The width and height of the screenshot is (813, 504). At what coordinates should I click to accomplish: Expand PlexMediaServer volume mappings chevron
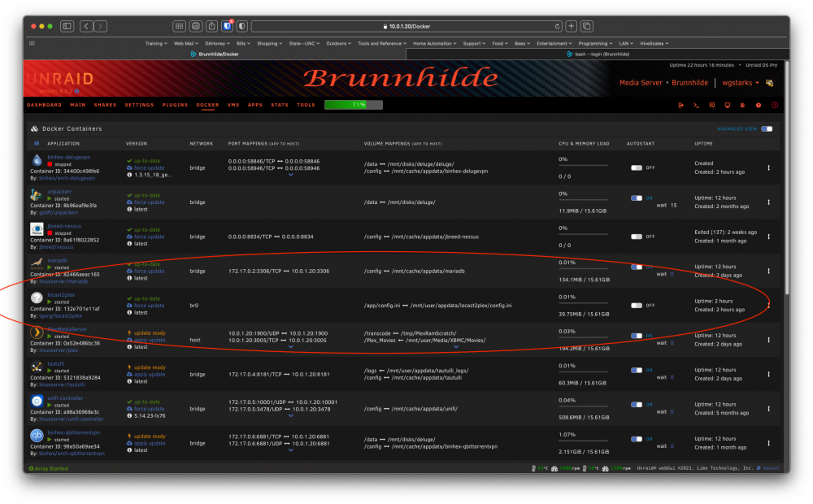[456, 347]
